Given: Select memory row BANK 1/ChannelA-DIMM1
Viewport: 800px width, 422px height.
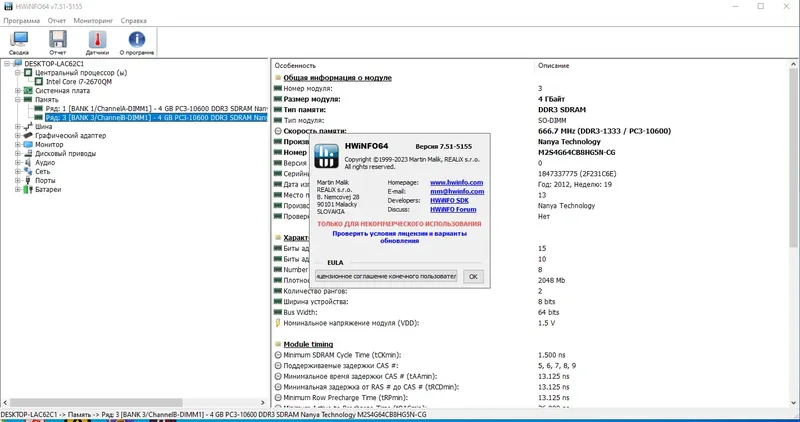Looking at the screenshot, I should 156,109.
